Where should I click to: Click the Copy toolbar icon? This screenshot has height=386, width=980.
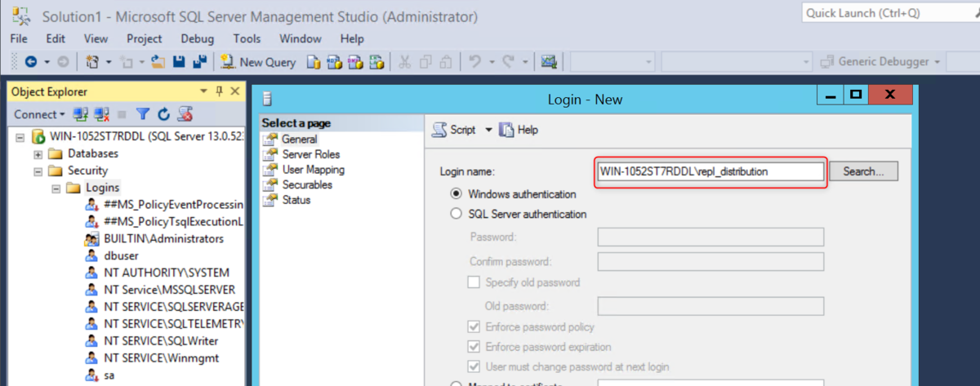click(425, 61)
